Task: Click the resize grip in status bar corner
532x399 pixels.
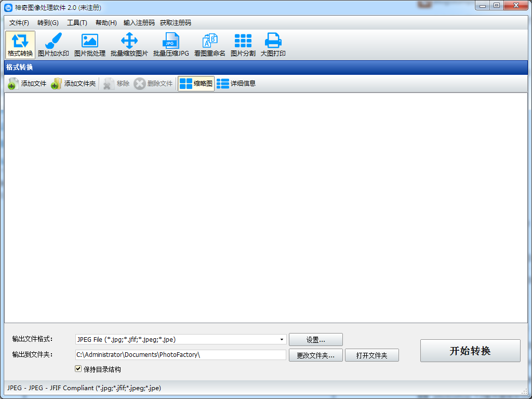Action: tap(524, 391)
